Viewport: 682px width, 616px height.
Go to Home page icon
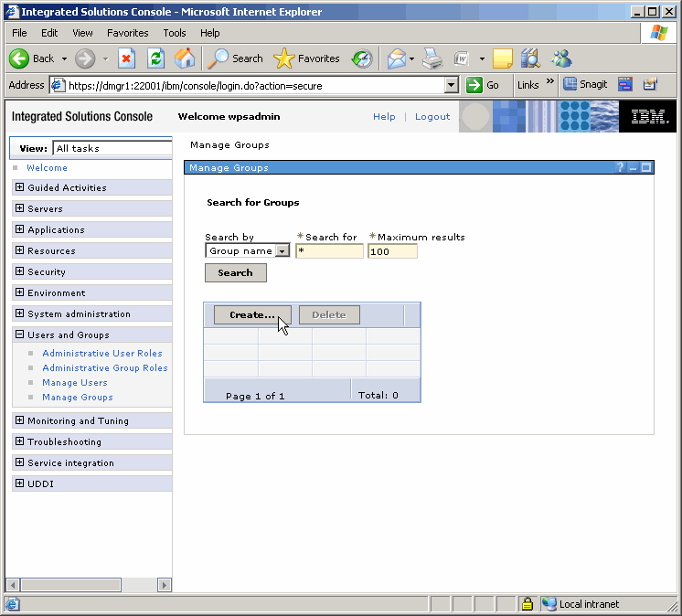[x=184, y=58]
